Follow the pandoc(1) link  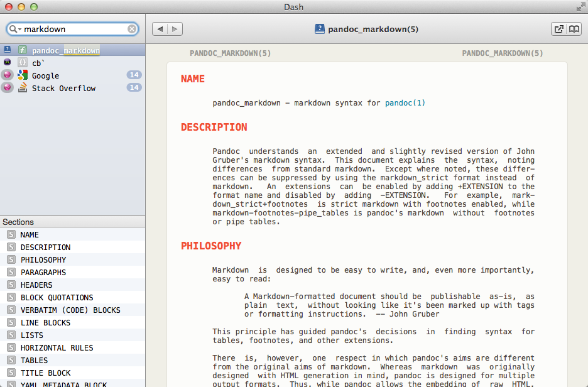[405, 103]
